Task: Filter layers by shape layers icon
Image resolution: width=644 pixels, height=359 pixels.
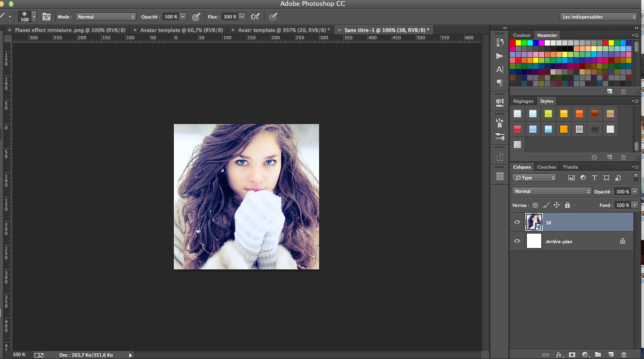Action: pos(606,178)
